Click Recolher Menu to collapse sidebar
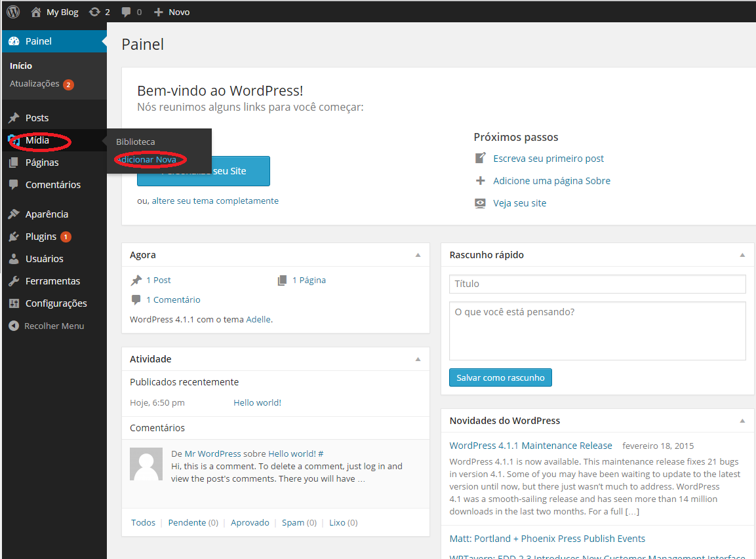The height and width of the screenshot is (559, 756). coord(54,326)
